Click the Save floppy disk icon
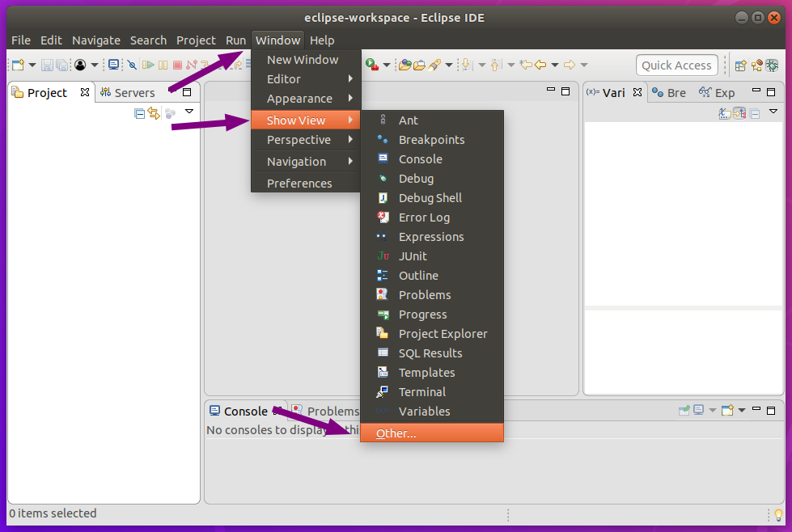The image size is (792, 532). 47,65
